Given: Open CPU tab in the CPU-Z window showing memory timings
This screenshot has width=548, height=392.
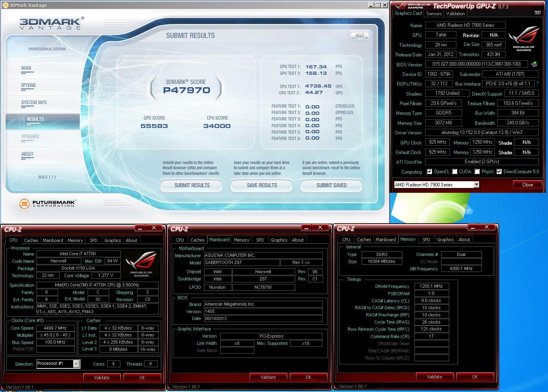Looking at the screenshot, I should coord(346,240).
